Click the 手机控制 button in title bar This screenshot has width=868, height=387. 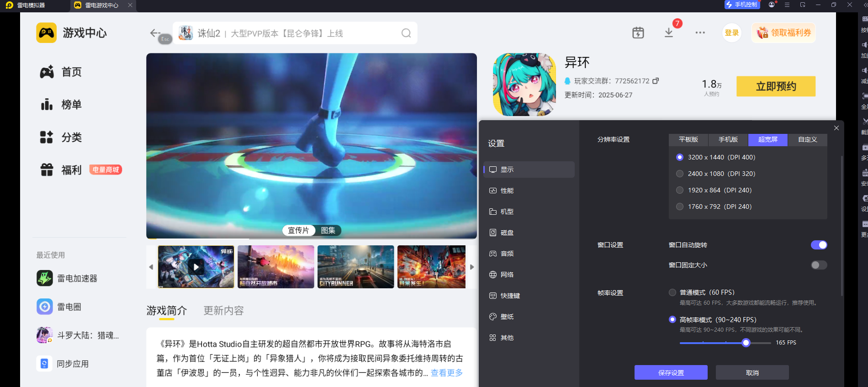click(742, 5)
